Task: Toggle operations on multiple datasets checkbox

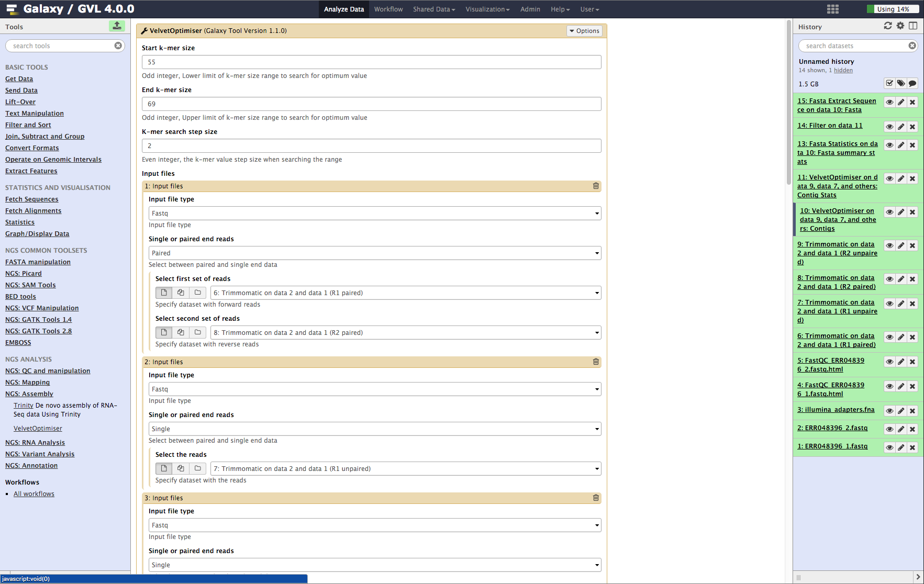Action: coord(889,83)
